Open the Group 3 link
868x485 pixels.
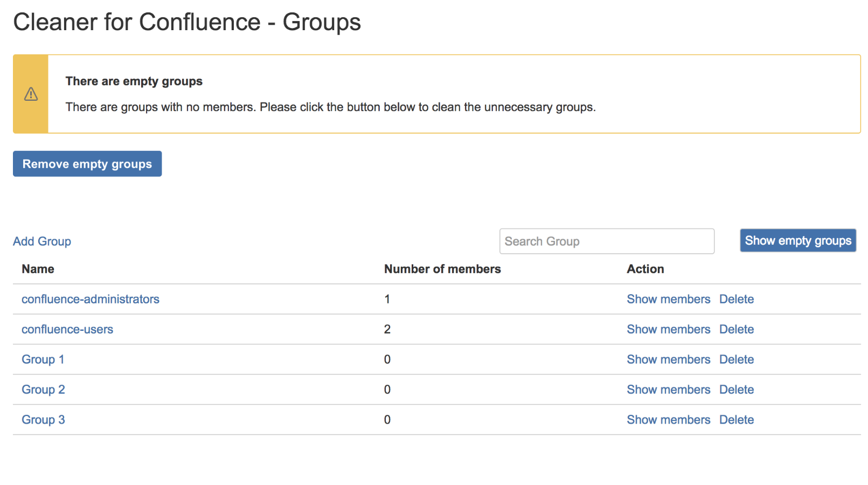[43, 420]
